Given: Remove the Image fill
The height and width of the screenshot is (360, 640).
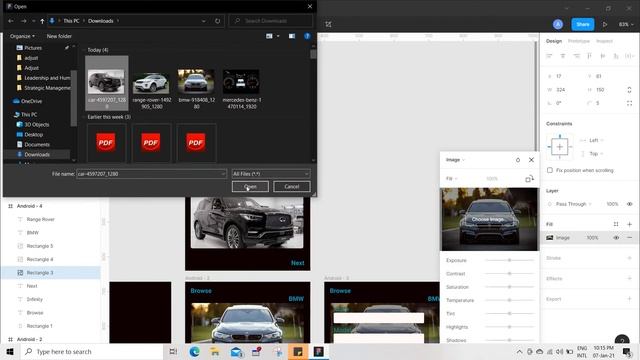Looking at the screenshot, I should click(x=629, y=238).
